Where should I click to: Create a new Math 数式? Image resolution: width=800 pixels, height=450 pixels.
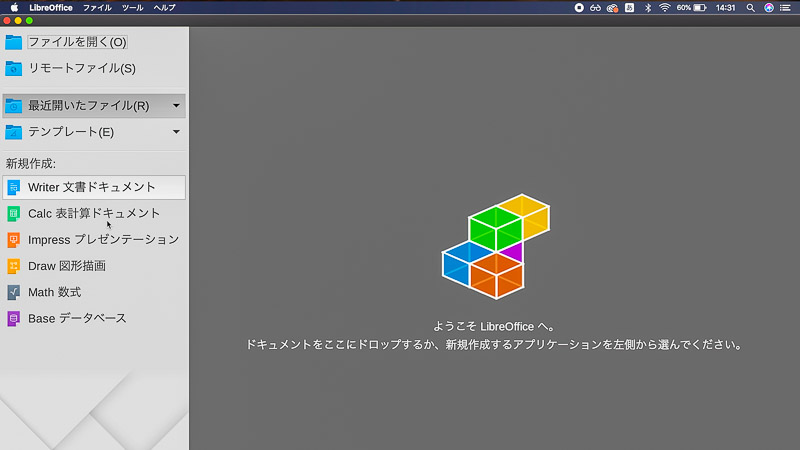coord(94,292)
